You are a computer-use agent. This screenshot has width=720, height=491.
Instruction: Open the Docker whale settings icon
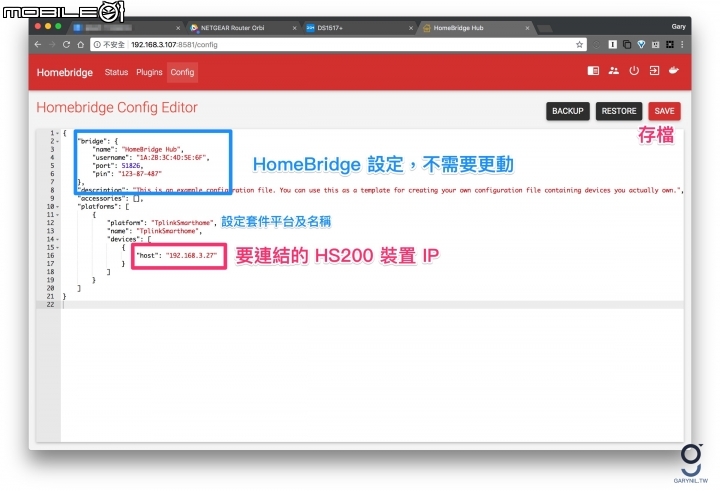(674, 71)
